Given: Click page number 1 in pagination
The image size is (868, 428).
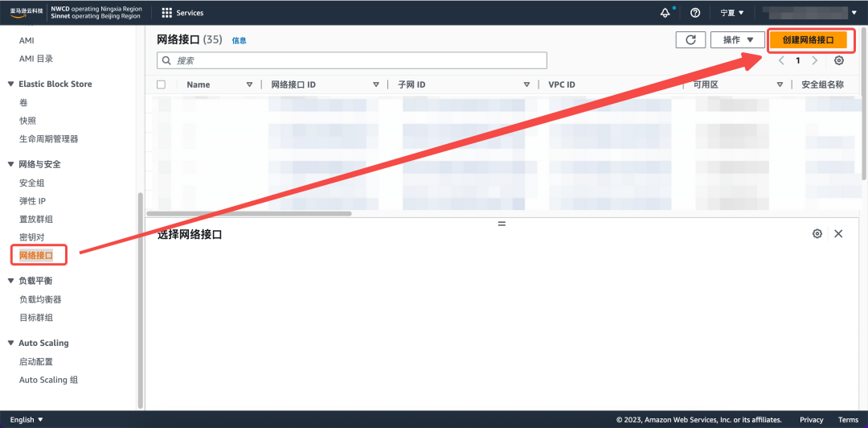Looking at the screenshot, I should click(x=798, y=60).
